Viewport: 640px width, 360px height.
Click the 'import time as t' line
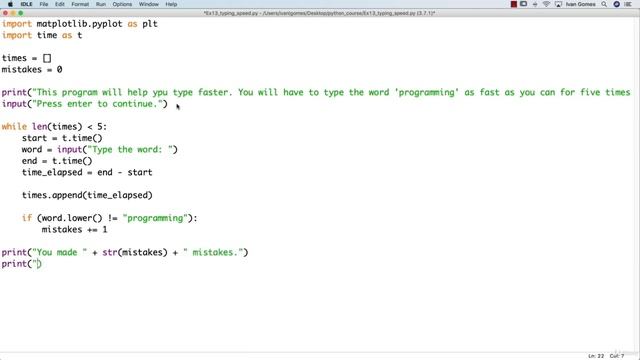[x=42, y=35]
